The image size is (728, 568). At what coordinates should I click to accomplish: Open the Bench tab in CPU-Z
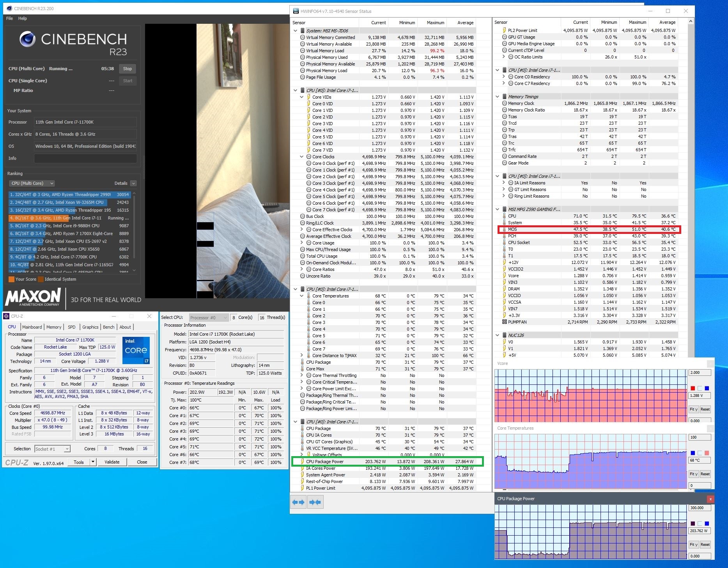click(109, 327)
